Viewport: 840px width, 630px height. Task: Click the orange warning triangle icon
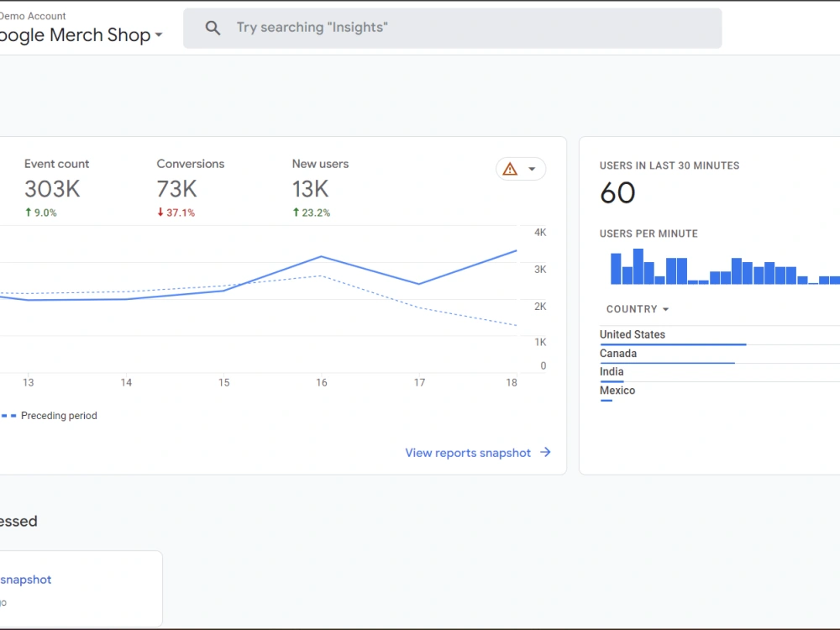(x=510, y=170)
